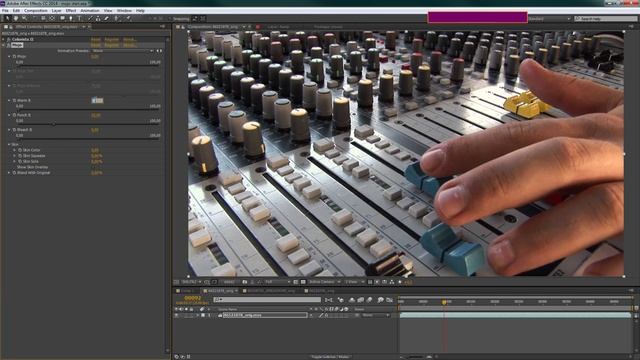640x360 pixels.
Task: Expand the Colorista II effect
Action: (x=4, y=40)
